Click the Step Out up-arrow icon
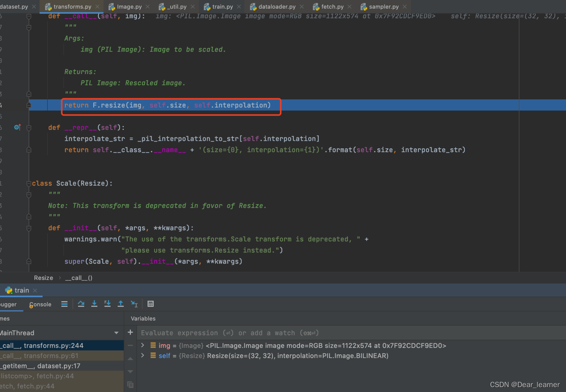The width and height of the screenshot is (566, 392). coord(121,304)
